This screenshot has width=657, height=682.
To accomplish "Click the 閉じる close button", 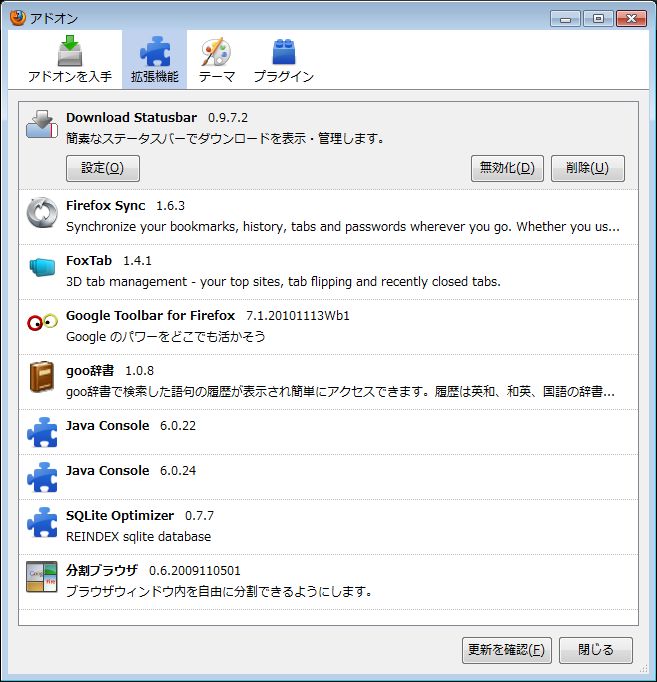I will [595, 650].
